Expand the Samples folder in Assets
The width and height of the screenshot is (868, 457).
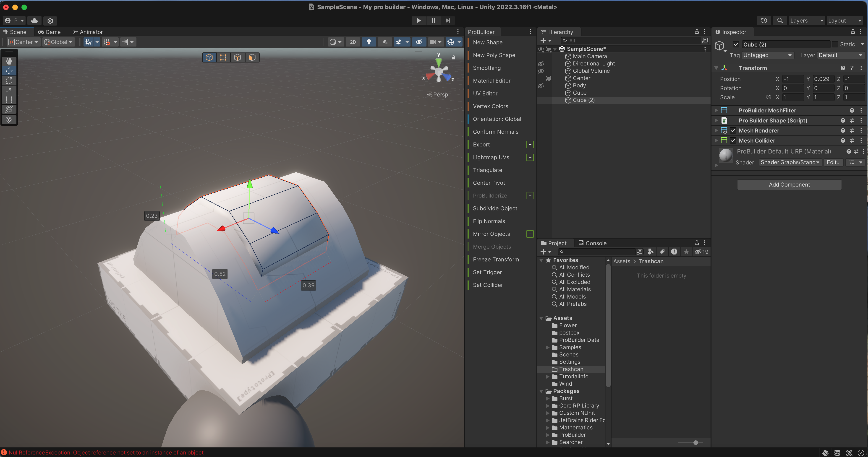click(548, 347)
